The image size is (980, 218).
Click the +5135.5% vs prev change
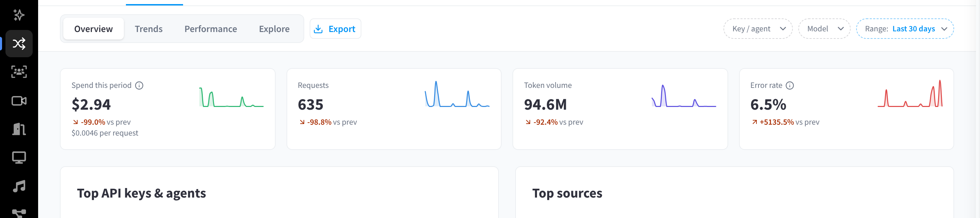(785, 122)
